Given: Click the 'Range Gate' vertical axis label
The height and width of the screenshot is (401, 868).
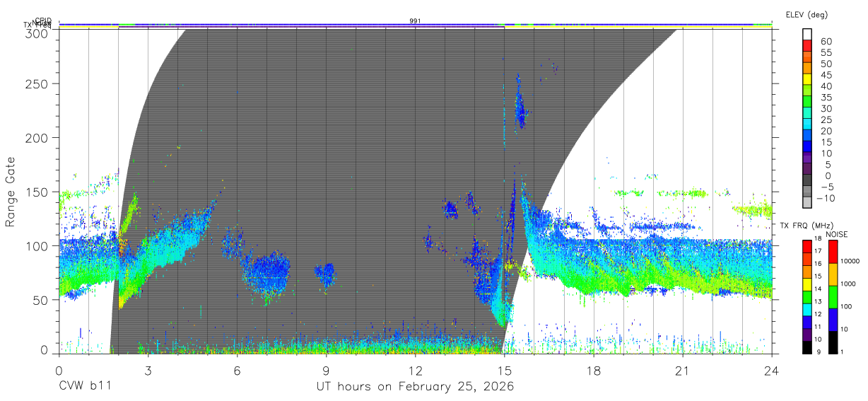Looking at the screenshot, I should pos(11,192).
